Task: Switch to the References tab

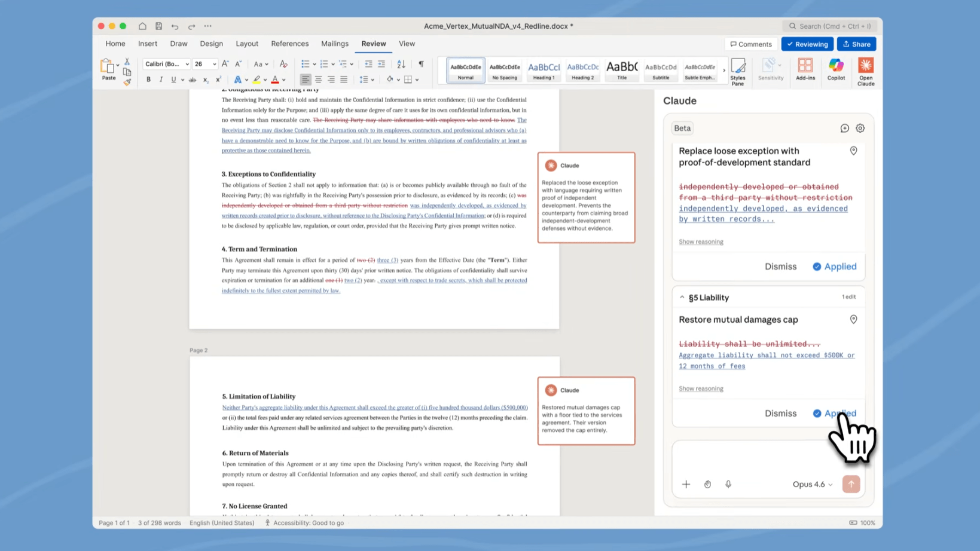Action: coord(290,43)
